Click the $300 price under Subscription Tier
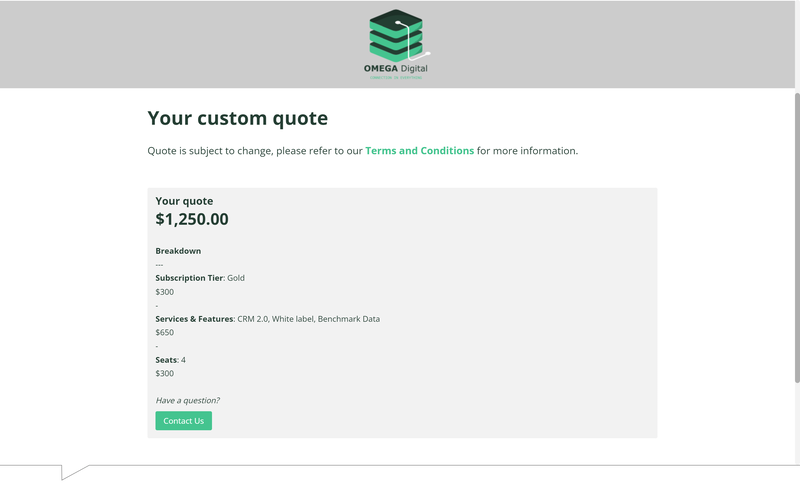 tap(164, 292)
